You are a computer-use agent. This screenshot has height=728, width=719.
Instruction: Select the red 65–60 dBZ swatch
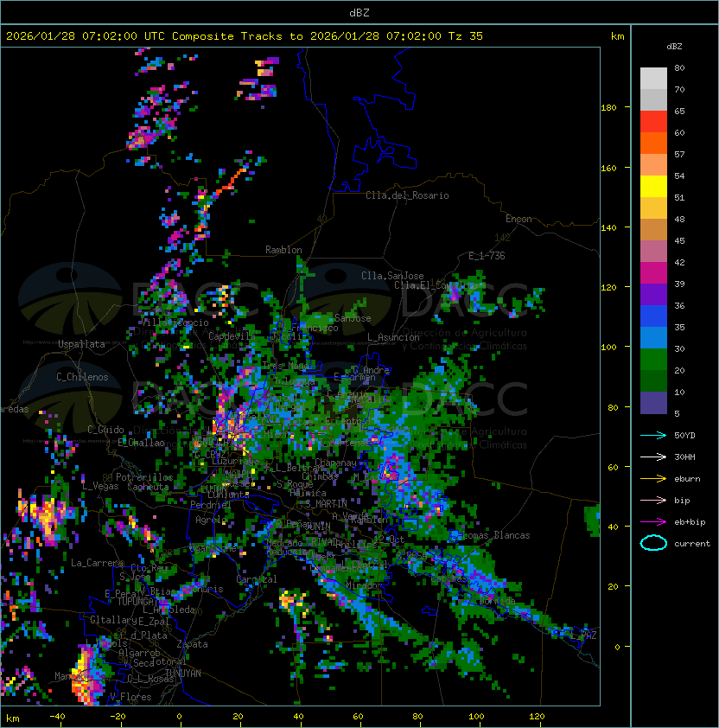click(x=653, y=122)
